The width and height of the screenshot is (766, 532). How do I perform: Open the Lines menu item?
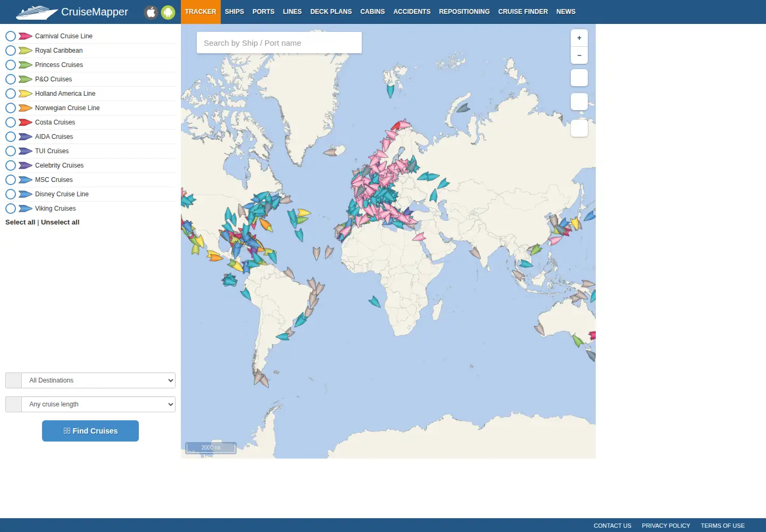[292, 12]
